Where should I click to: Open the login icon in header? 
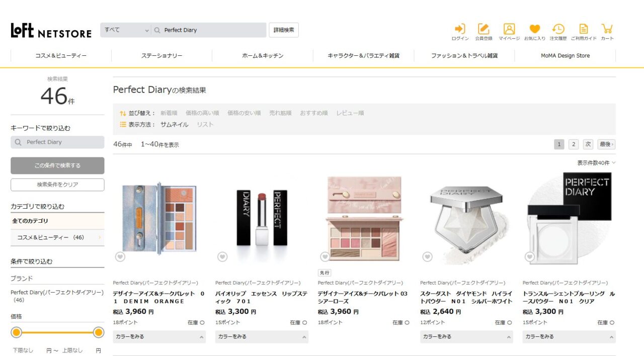click(460, 29)
